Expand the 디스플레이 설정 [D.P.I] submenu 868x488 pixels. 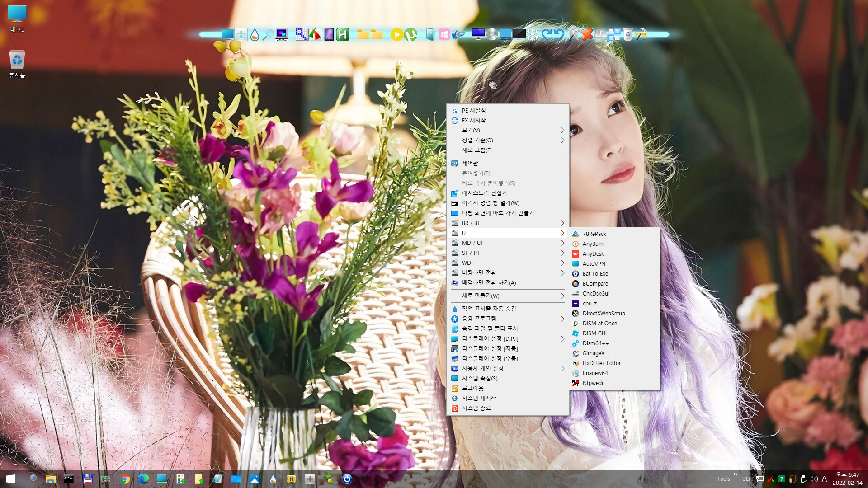pos(508,338)
